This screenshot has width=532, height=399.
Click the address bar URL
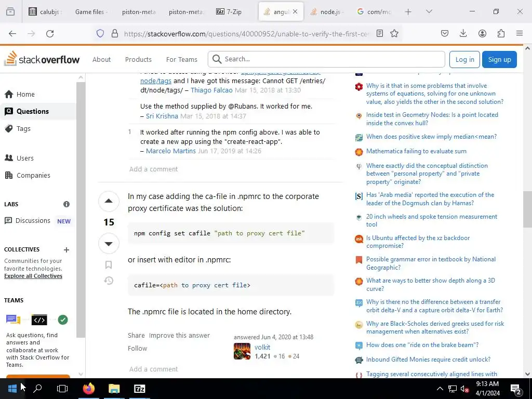(x=246, y=33)
